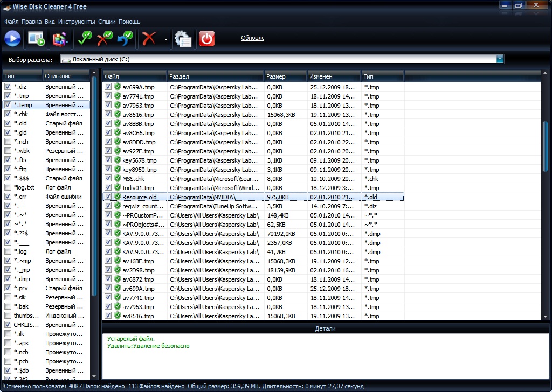
Task: Sort by the Раздел column header
Action: [x=216, y=76]
